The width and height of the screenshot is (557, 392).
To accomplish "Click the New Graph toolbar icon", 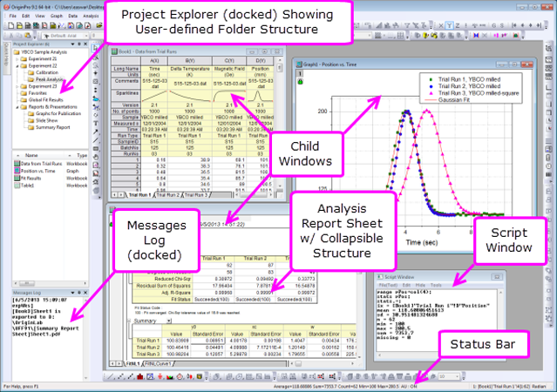I will 44,25.
